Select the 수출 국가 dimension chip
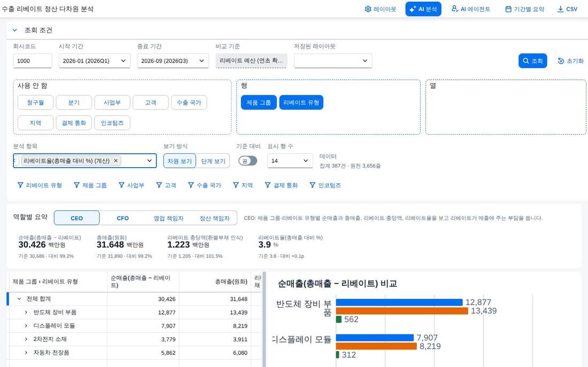The height and width of the screenshot is (367, 588). pyautogui.click(x=189, y=103)
